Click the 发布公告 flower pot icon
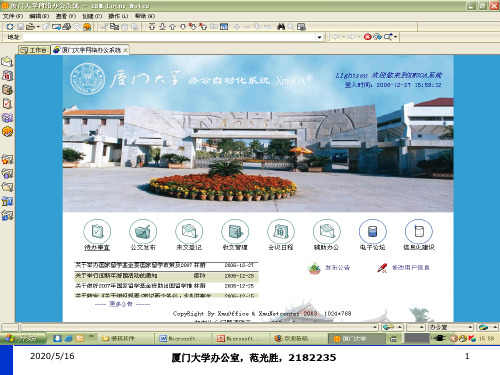Screen dimensions: 500x375 click(314, 268)
